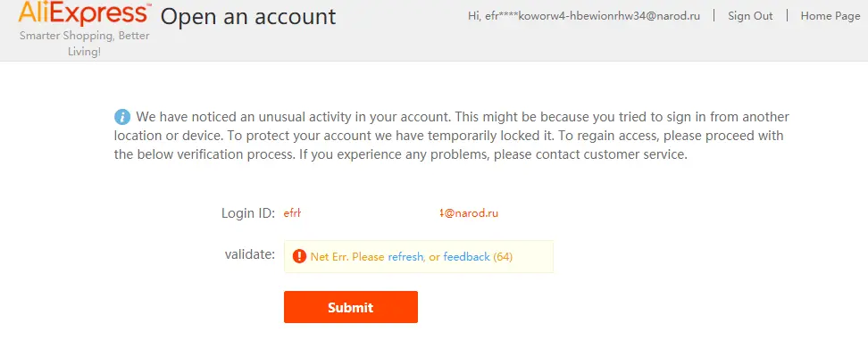The width and height of the screenshot is (868, 357).
Task: Click the unusual activity notice's first line
Action: pos(463,117)
